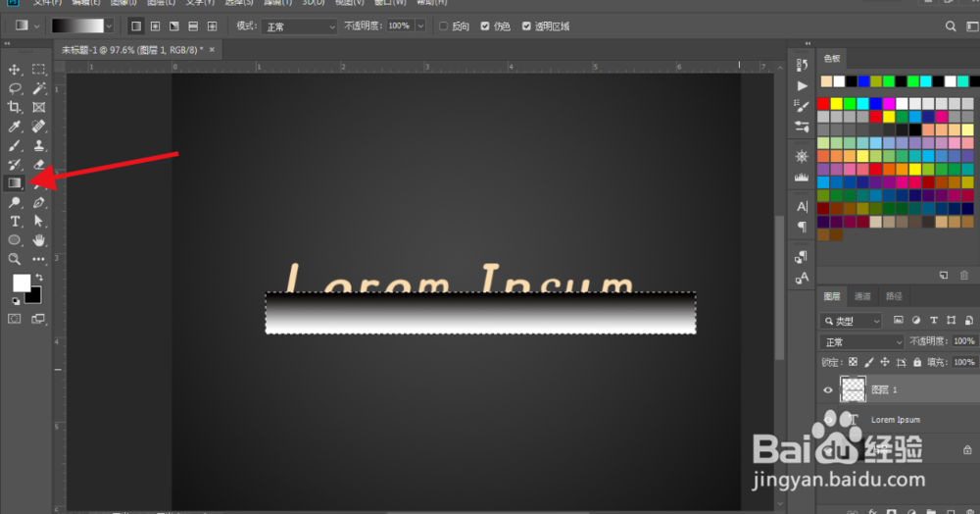980x514 pixels.
Task: Open the 模式 blend mode dropdown in options bar
Action: coord(299,26)
